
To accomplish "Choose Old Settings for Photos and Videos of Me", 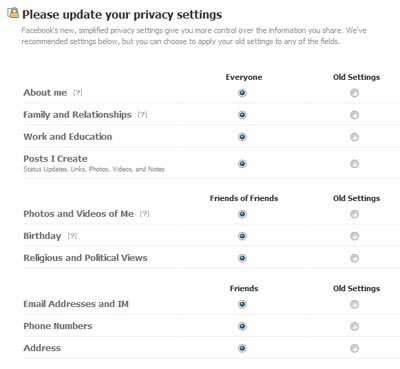I will [x=354, y=214].
